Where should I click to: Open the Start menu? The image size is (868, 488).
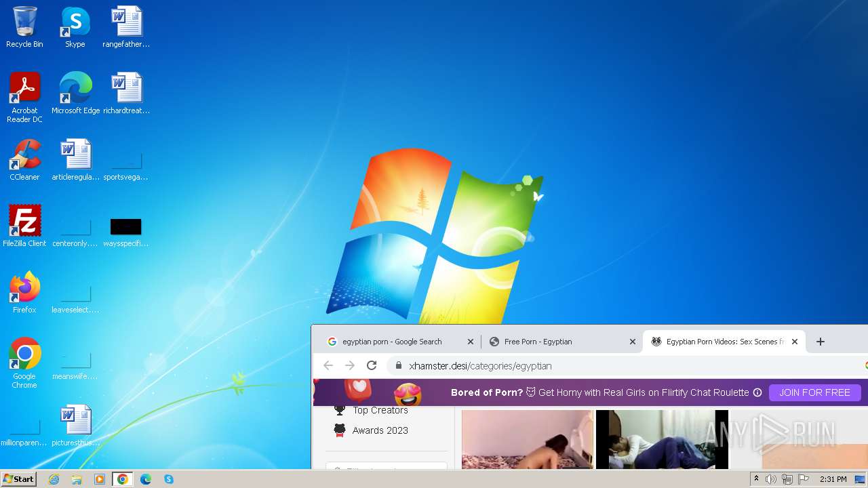18,479
